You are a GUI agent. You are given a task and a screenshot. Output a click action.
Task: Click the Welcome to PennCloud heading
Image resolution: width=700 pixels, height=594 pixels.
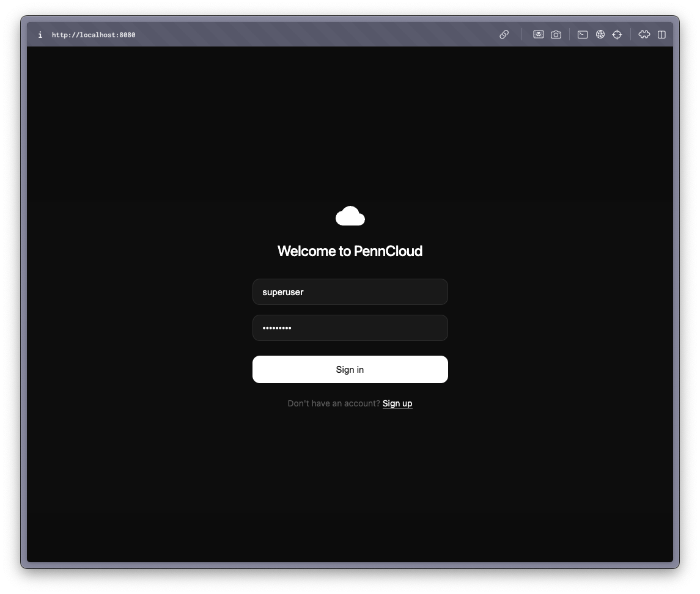click(x=350, y=251)
